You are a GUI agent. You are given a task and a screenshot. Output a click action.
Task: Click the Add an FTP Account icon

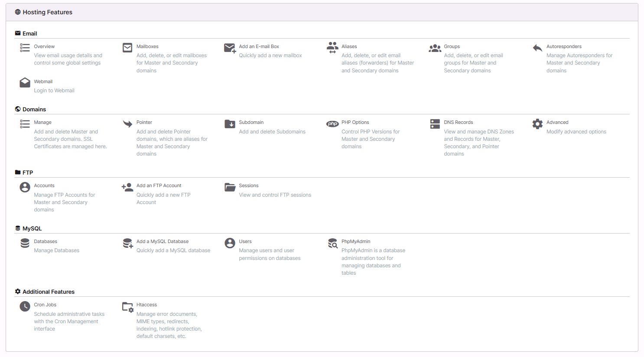(x=127, y=187)
